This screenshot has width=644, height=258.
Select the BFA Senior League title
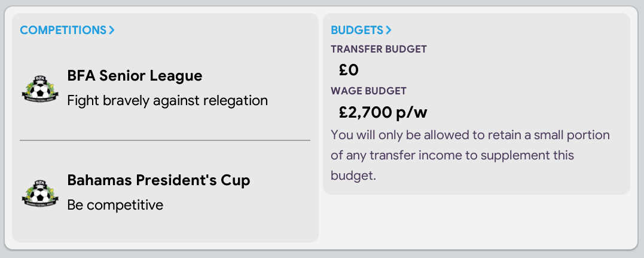click(x=135, y=76)
